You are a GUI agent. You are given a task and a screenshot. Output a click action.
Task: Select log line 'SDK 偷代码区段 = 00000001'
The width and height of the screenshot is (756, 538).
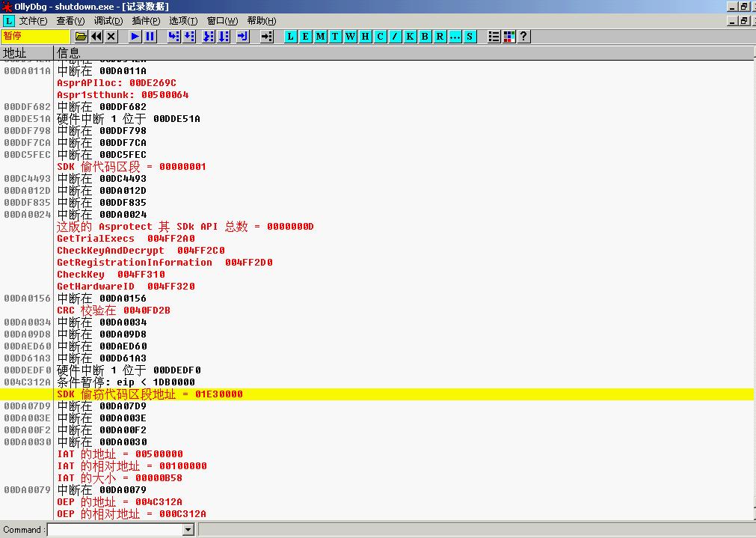point(131,167)
